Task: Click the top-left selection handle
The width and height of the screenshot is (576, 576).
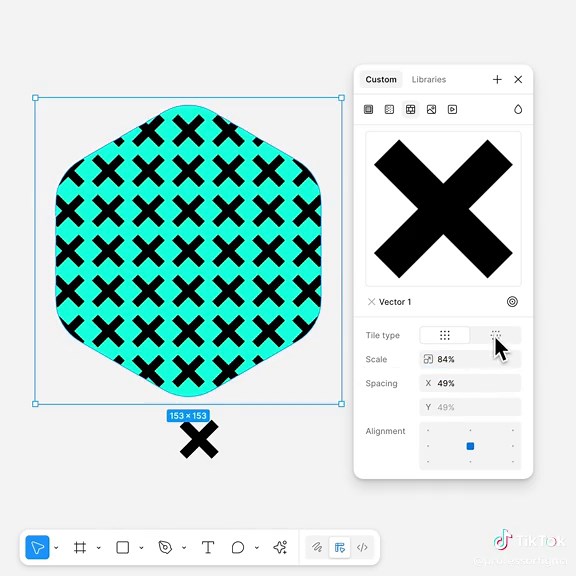Action: pyautogui.click(x=35, y=98)
